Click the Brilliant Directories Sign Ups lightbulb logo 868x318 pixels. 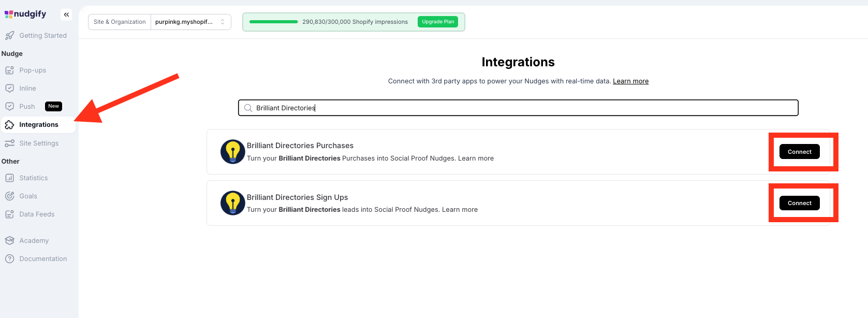pos(232,203)
